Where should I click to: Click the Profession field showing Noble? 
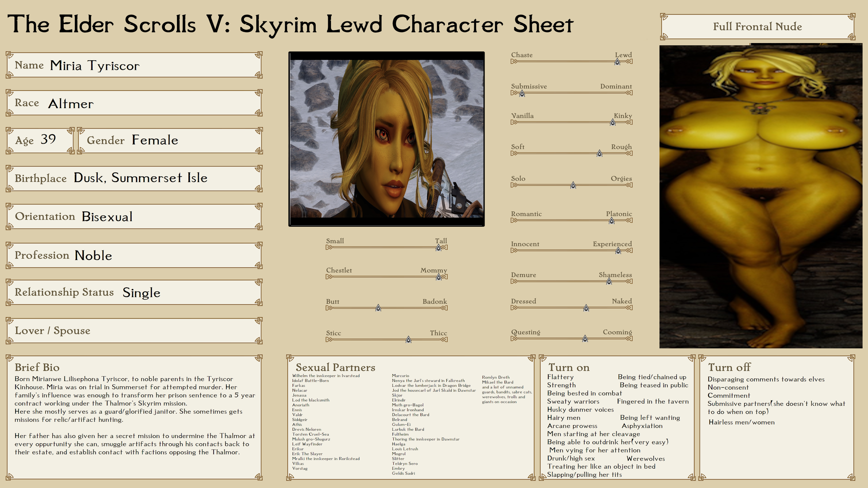click(134, 255)
